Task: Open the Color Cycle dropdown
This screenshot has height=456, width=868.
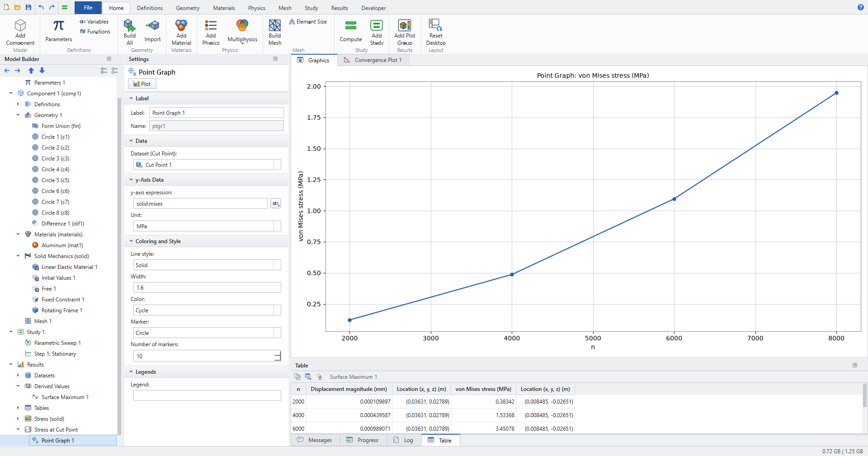Action: point(207,310)
